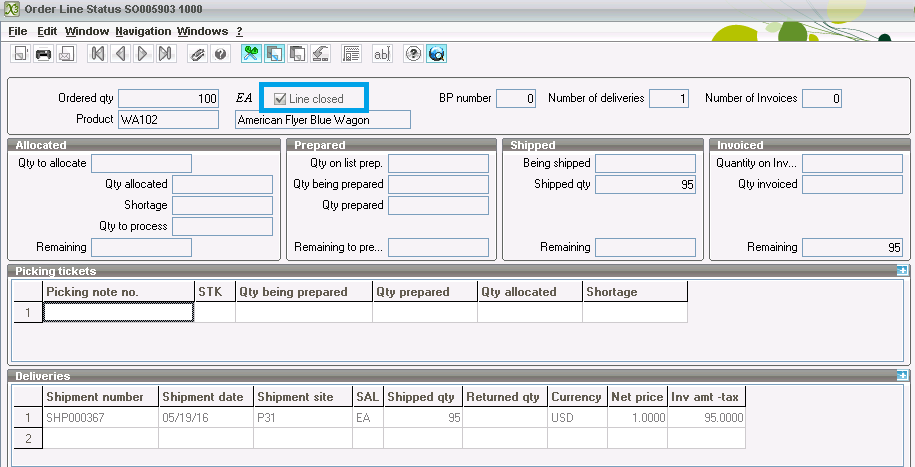The height and width of the screenshot is (467, 915).
Task: Click the Number of Invoices field
Action: click(x=822, y=98)
